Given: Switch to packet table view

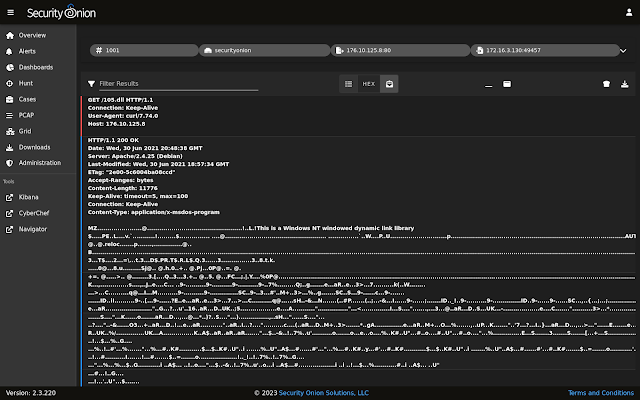Looking at the screenshot, I should [348, 84].
